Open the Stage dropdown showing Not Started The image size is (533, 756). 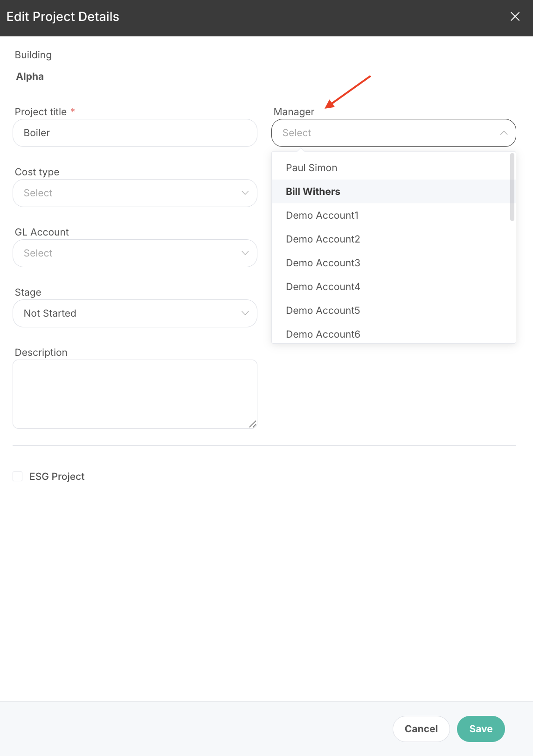135,313
